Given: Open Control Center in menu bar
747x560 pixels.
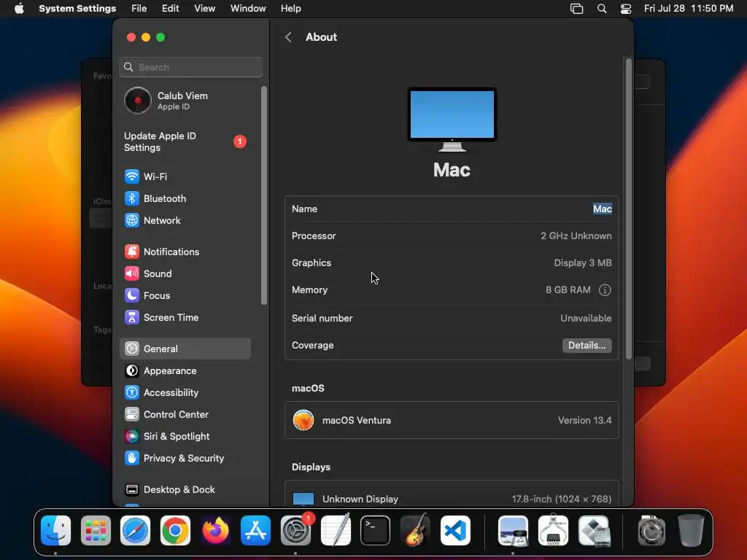Looking at the screenshot, I should point(625,9).
